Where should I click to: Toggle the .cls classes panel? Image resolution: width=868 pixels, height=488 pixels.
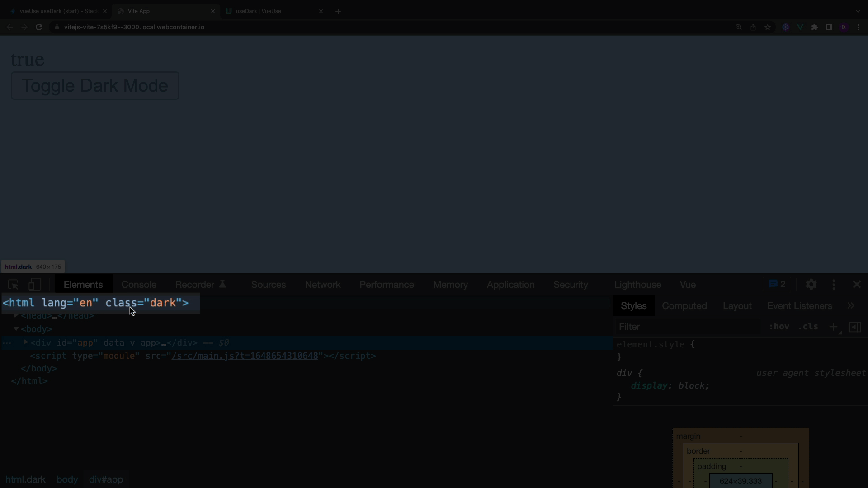(x=808, y=327)
